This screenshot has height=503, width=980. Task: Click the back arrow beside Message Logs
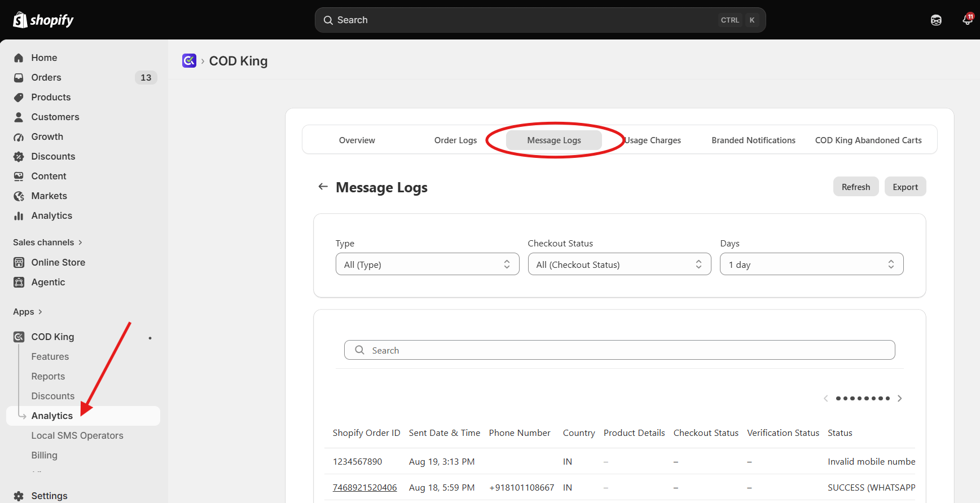tap(323, 186)
